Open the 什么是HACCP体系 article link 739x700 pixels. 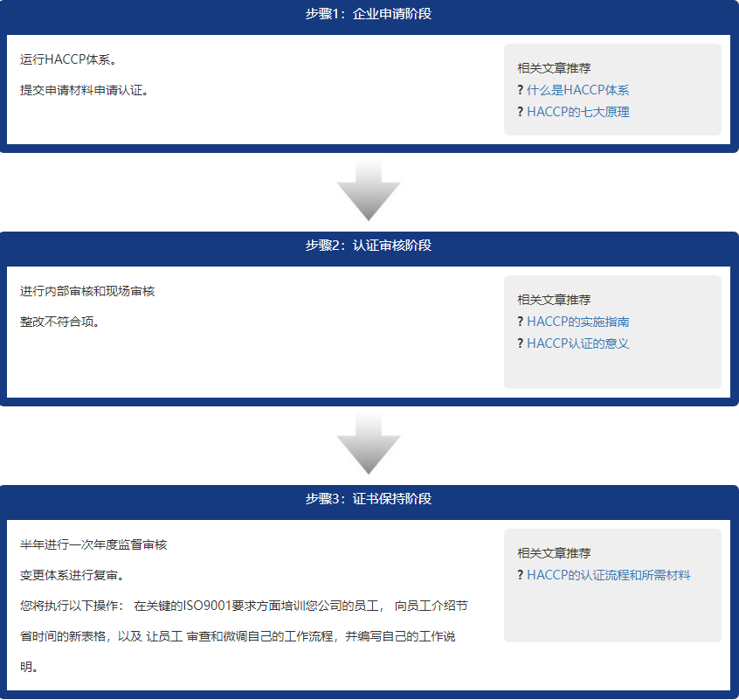577,90
